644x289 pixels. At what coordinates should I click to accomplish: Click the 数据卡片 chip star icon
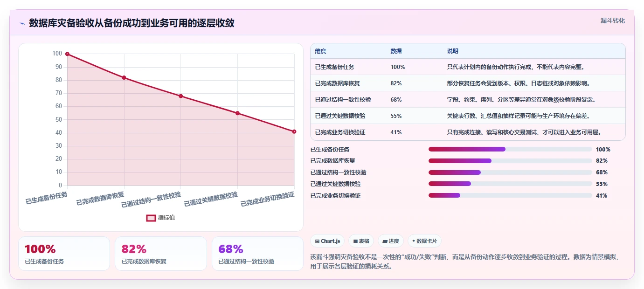[x=414, y=241]
